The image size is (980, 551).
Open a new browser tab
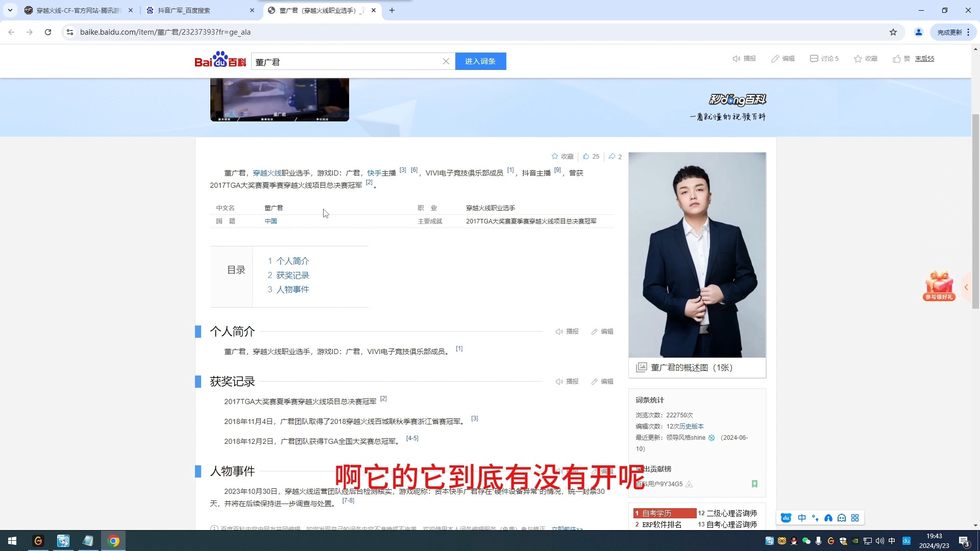click(392, 10)
